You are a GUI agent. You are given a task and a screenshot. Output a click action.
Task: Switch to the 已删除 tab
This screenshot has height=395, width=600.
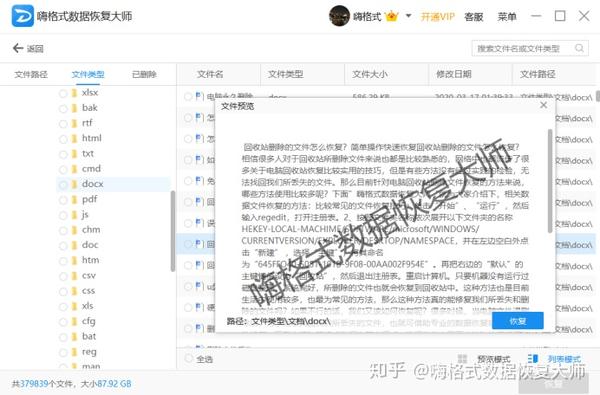point(144,74)
